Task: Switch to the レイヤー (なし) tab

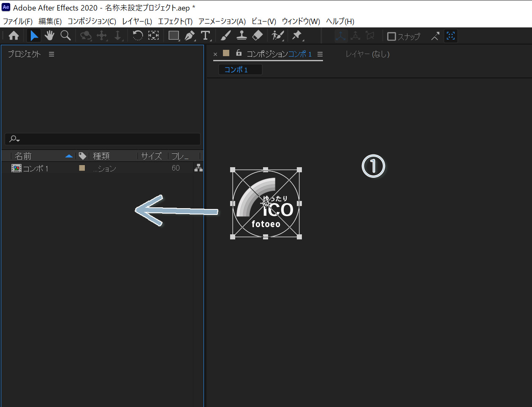Action: (367, 54)
